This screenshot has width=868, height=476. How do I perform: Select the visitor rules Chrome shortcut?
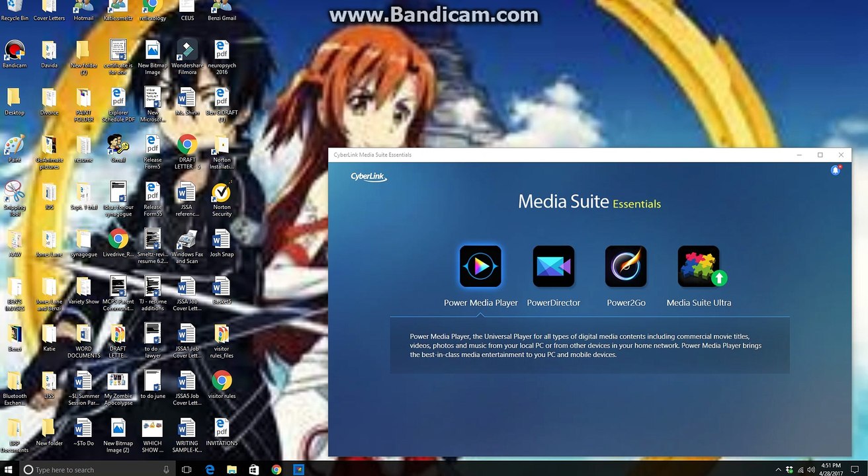click(222, 385)
